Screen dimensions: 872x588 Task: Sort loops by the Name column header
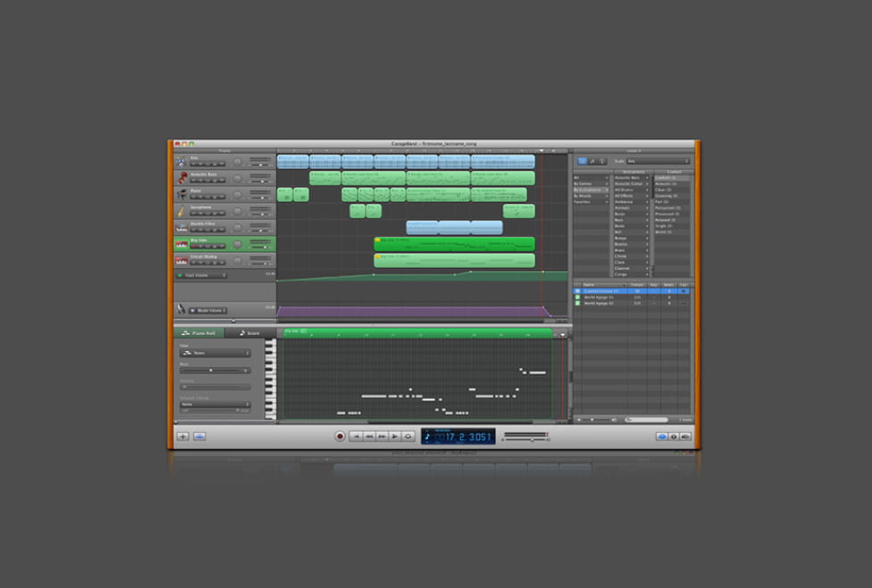tap(604, 284)
